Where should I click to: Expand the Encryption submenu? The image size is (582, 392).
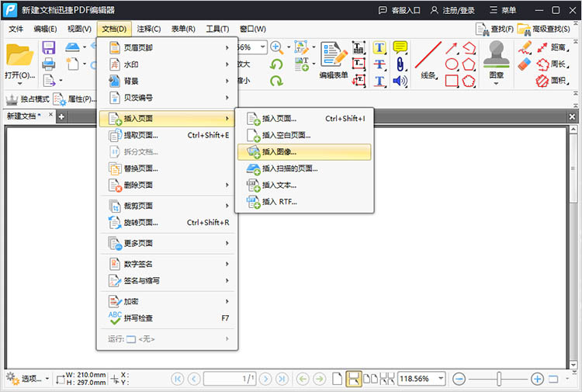tap(167, 301)
